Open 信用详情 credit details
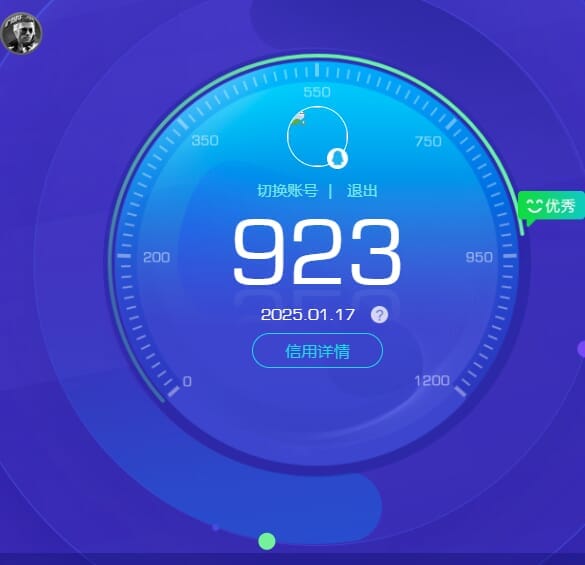The width and height of the screenshot is (585, 565). point(317,351)
